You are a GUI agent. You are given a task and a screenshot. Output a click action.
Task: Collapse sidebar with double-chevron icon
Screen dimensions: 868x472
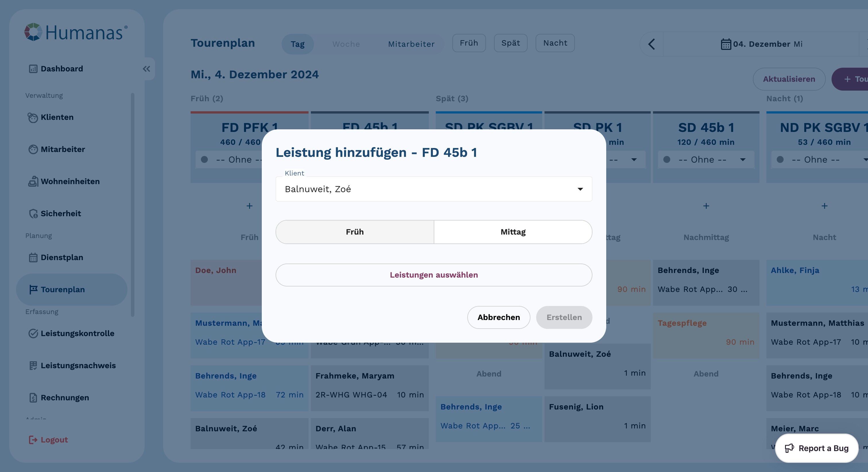146,69
